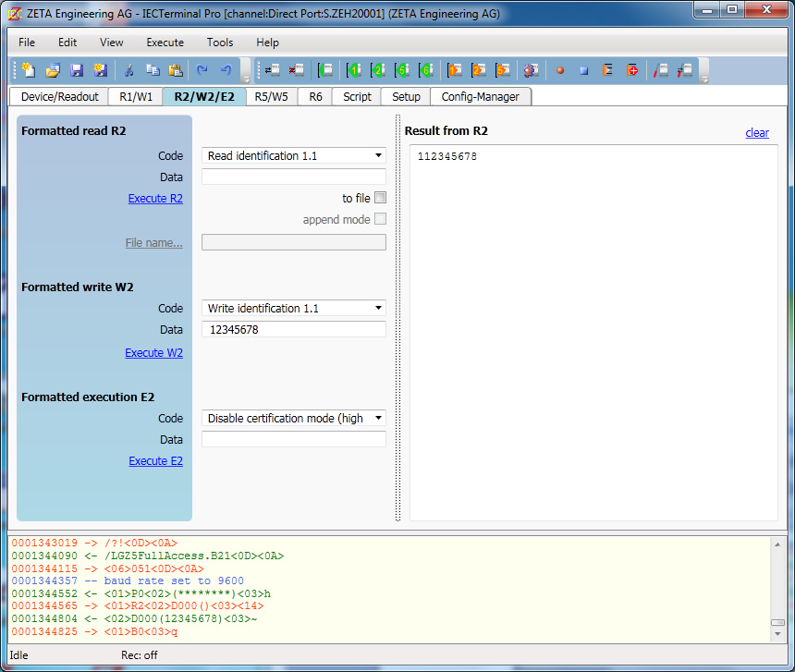
Task: Open the Execute menu
Action: coord(165,43)
